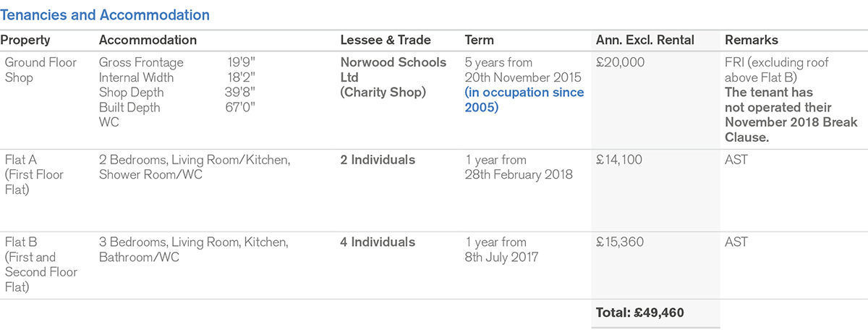
Task: Select the Property column header
Action: [x=27, y=41]
